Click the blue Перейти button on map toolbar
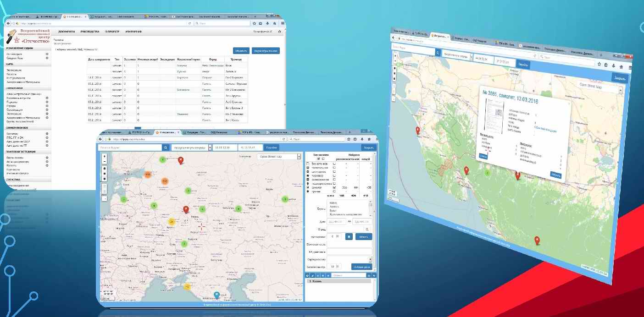This screenshot has width=644, height=317. [x=272, y=148]
